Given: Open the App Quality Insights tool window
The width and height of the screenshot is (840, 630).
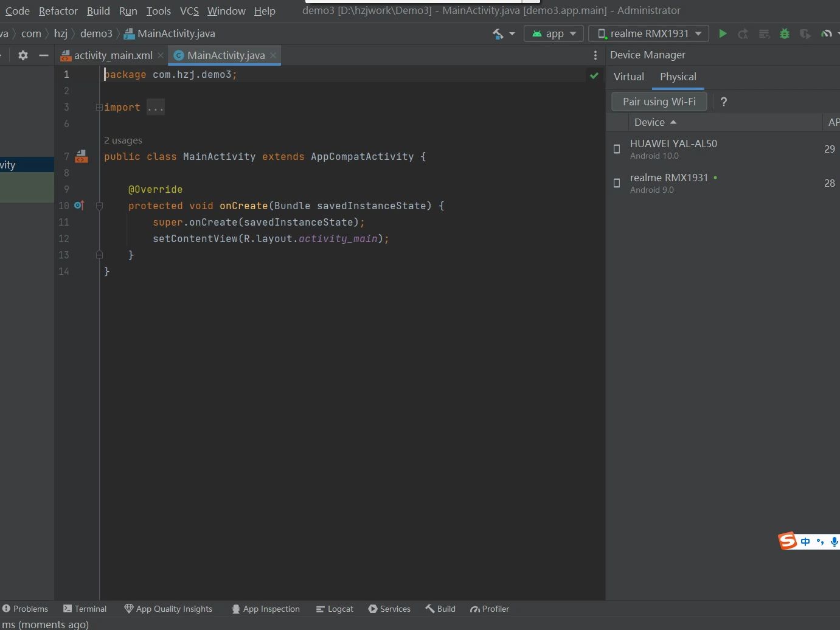Looking at the screenshot, I should click(168, 609).
